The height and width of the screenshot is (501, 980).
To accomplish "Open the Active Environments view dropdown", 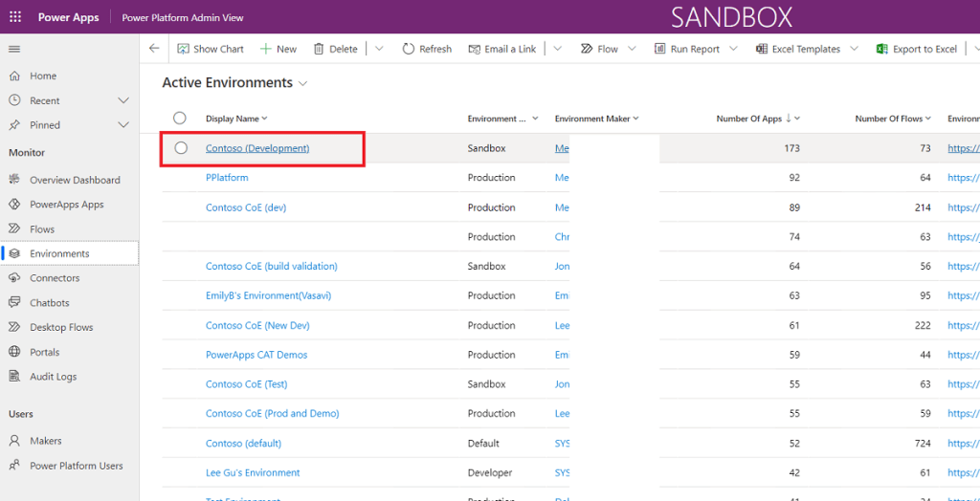I will point(303,84).
